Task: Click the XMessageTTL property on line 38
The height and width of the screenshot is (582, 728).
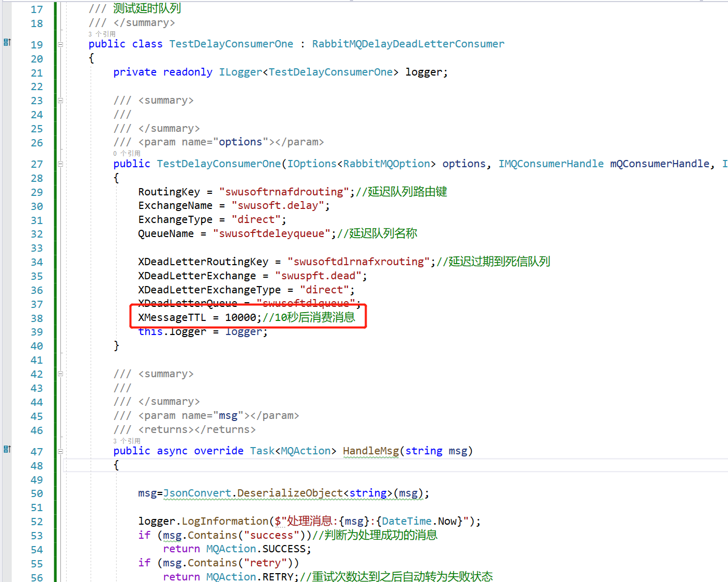Action: click(172, 318)
